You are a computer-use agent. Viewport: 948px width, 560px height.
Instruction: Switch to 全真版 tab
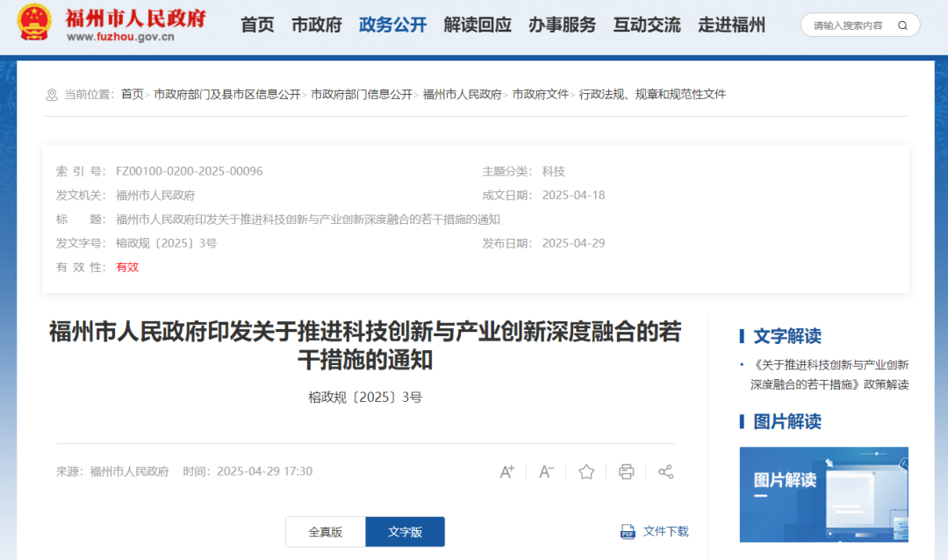click(325, 532)
